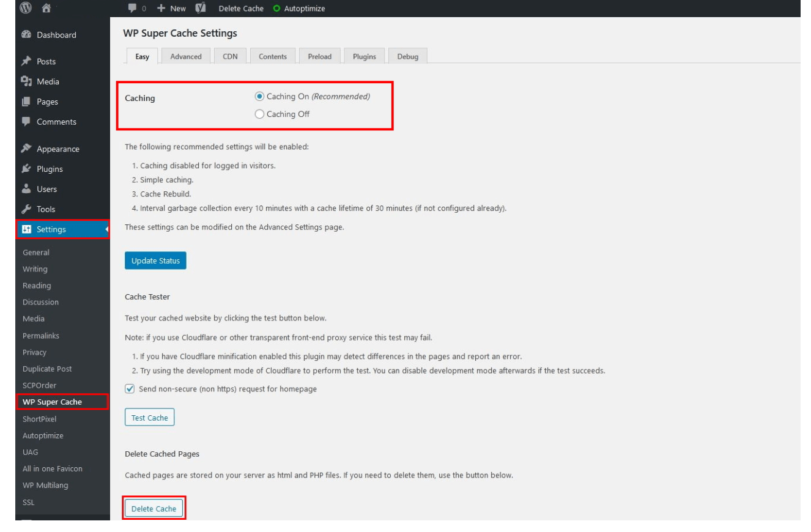Click the Settings sliders icon in the sidebar
811x532 pixels.
coord(27,229)
